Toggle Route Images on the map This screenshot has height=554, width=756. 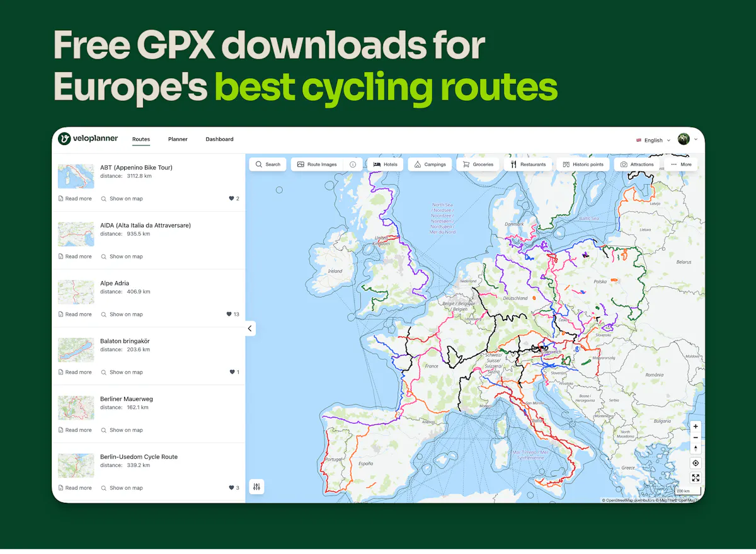point(317,164)
